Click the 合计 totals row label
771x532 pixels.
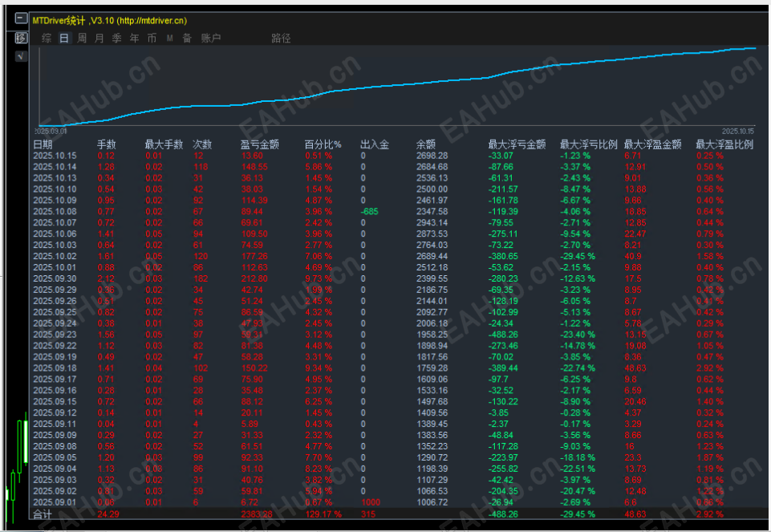[x=43, y=514]
